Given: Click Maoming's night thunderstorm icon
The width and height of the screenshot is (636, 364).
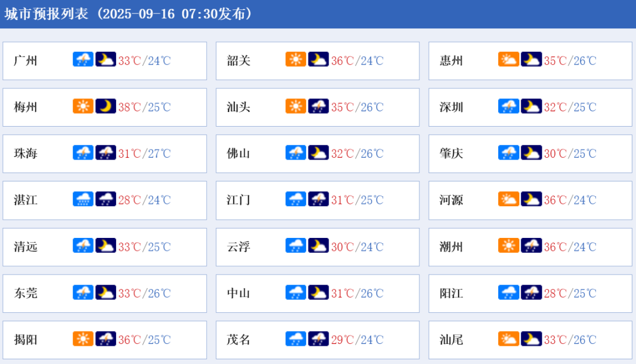Looking at the screenshot, I should [319, 339].
